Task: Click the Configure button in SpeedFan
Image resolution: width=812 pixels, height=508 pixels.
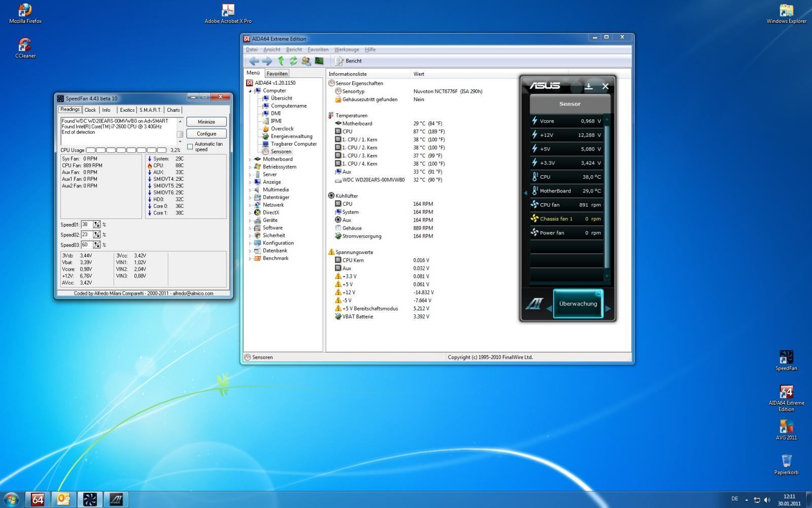Action: coord(206,134)
